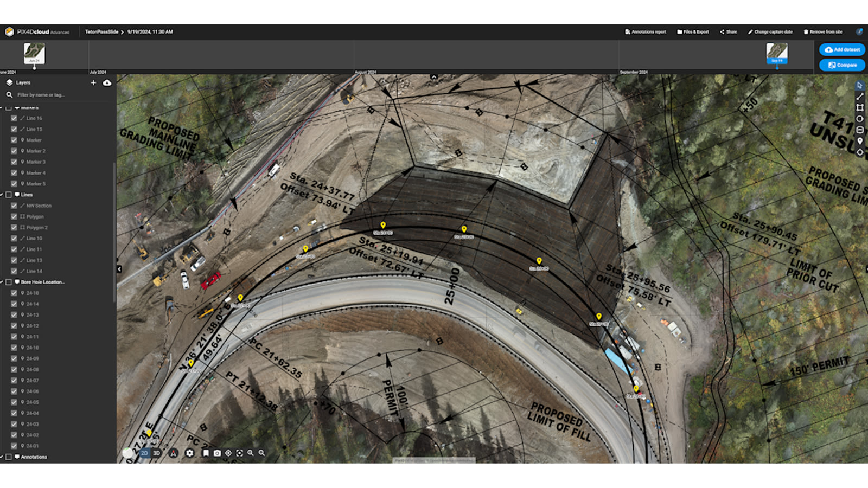Uncheck the Line 16 layer
This screenshot has width=868, height=488.
click(14, 118)
